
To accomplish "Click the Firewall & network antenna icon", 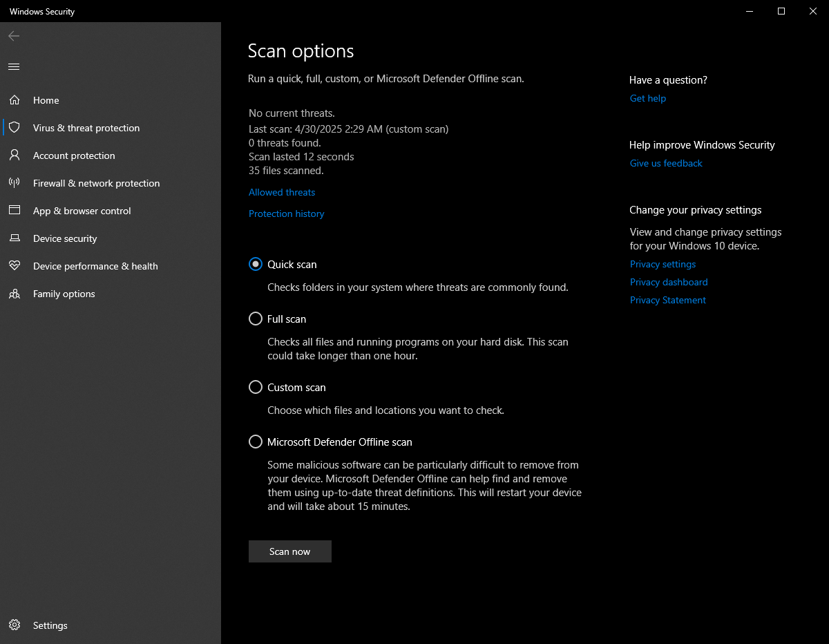I will [x=14, y=183].
